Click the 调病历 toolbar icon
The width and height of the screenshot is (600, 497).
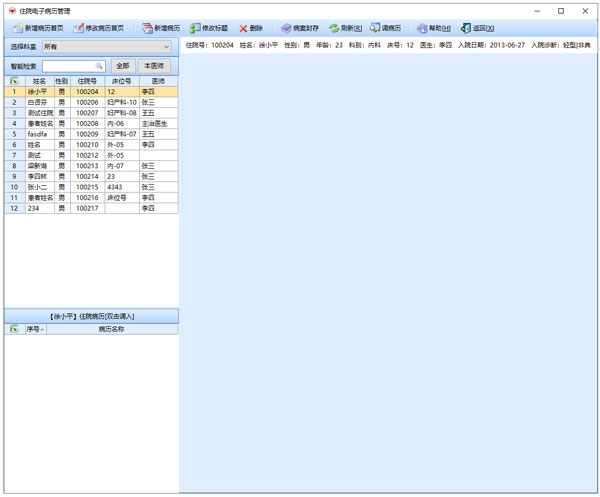click(x=375, y=28)
